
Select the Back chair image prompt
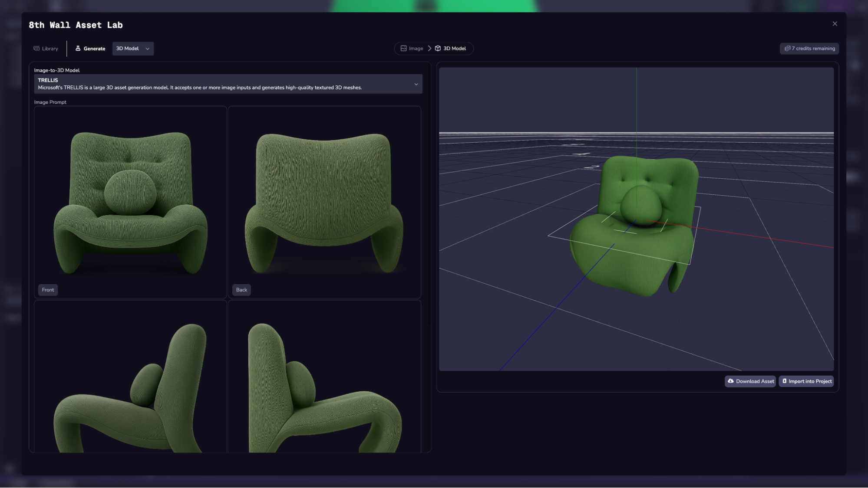(x=324, y=202)
